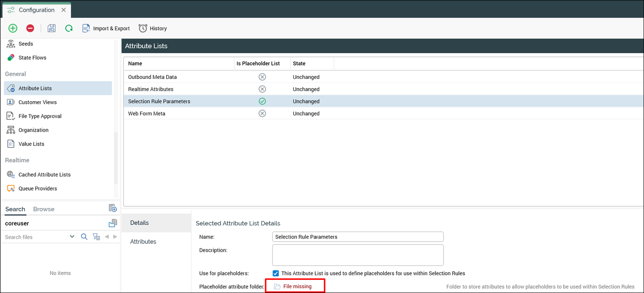Open configuration History
644x293 pixels.
click(153, 28)
